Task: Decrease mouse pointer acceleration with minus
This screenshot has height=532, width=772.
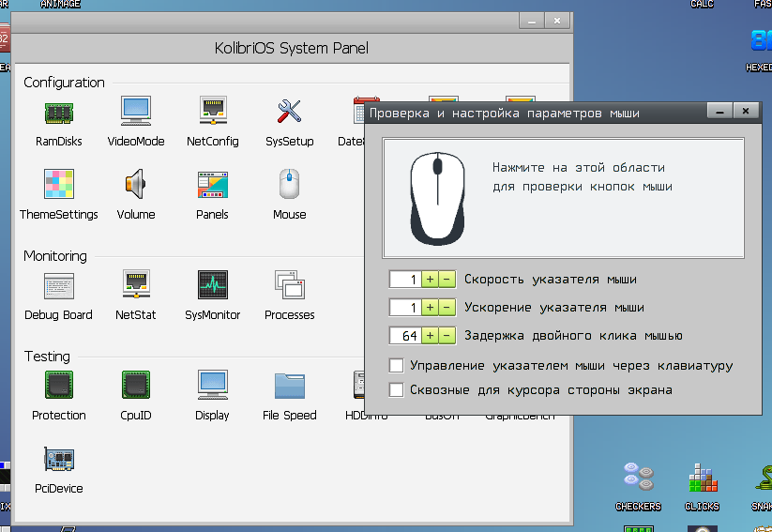Action: click(447, 307)
